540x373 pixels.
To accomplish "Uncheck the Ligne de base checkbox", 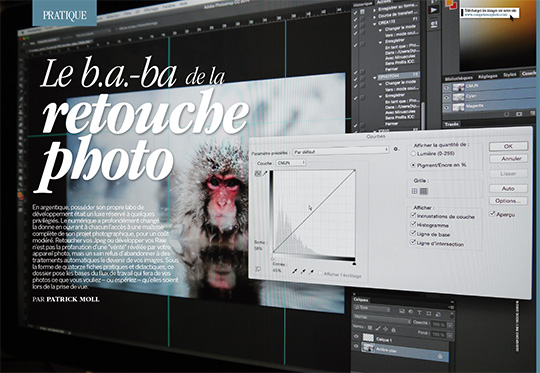I will coord(413,233).
